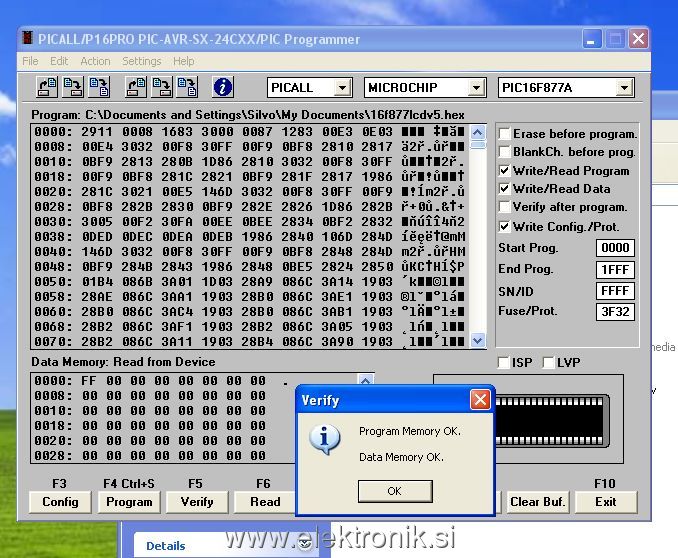Screen dimensions: 678x558
Task: Click hex value 2911 in program memory
Action: (x=97, y=131)
